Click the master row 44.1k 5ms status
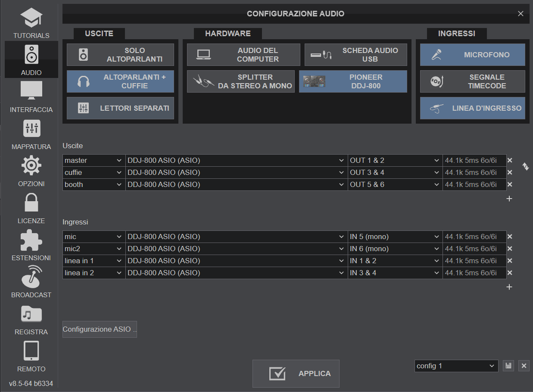 474,160
